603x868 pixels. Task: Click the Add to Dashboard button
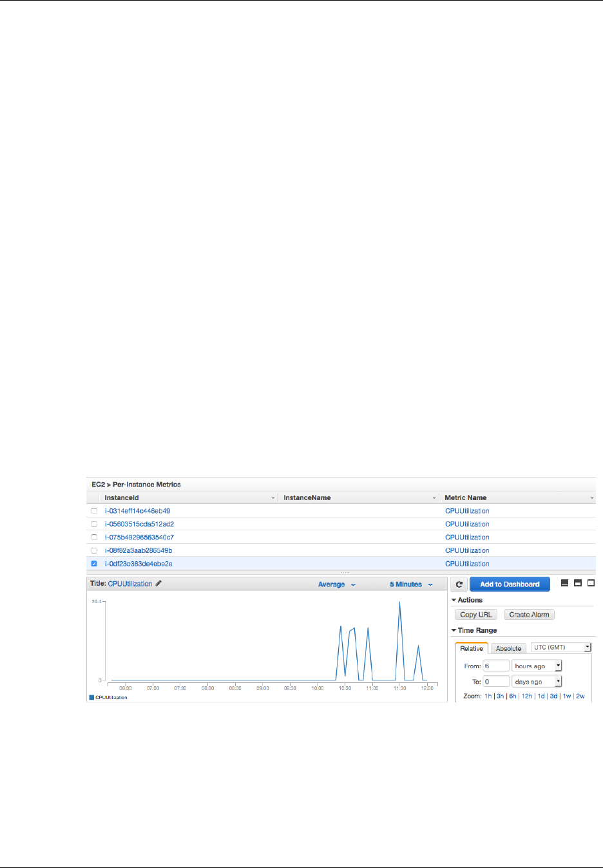tap(510, 584)
